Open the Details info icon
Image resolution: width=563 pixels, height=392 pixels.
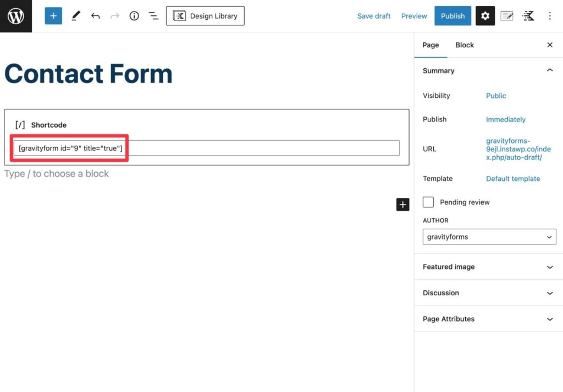[134, 16]
